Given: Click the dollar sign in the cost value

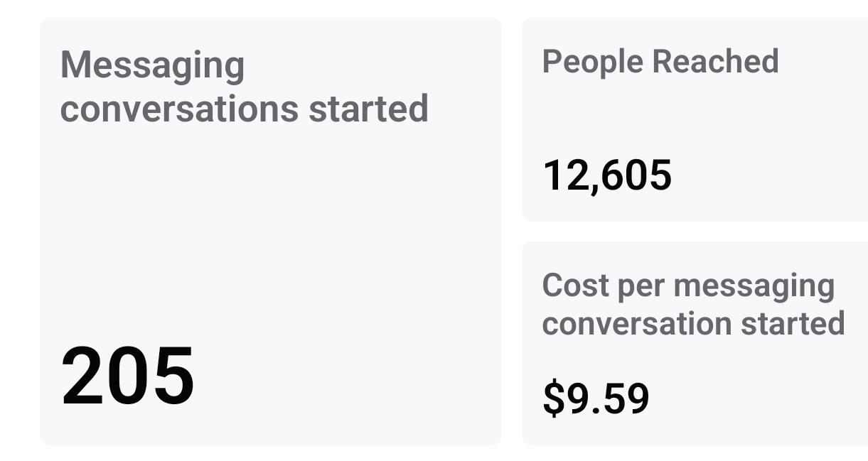Looking at the screenshot, I should click(x=552, y=398).
